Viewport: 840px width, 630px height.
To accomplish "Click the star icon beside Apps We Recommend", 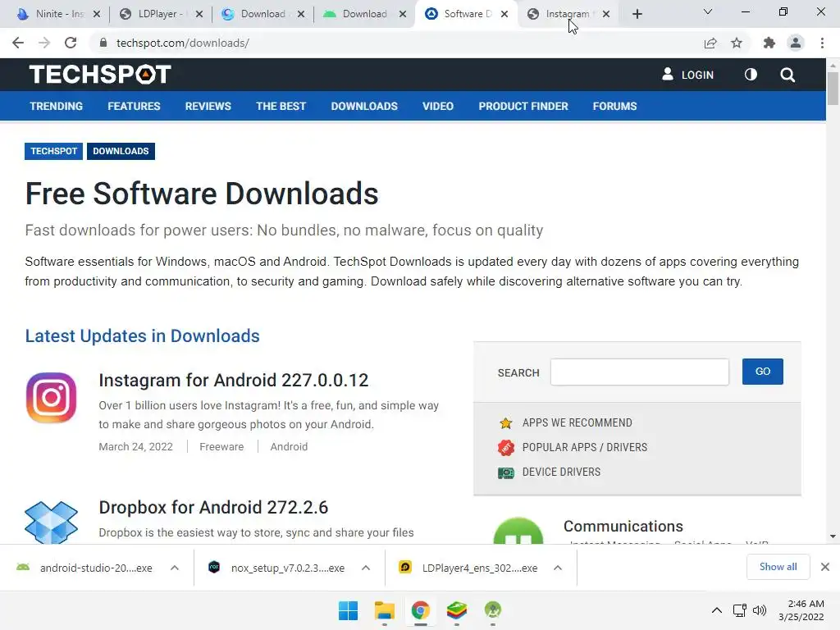I will click(505, 423).
